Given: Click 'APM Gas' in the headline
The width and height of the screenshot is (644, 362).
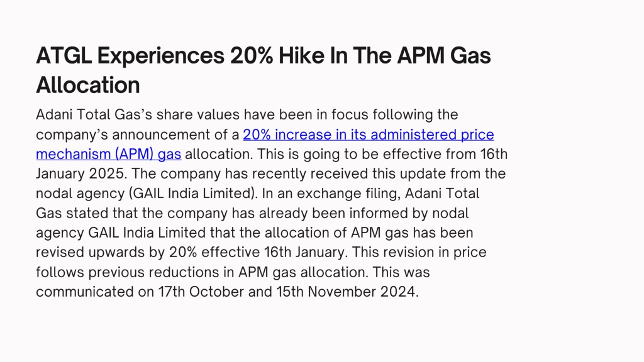Looking at the screenshot, I should point(443,55).
